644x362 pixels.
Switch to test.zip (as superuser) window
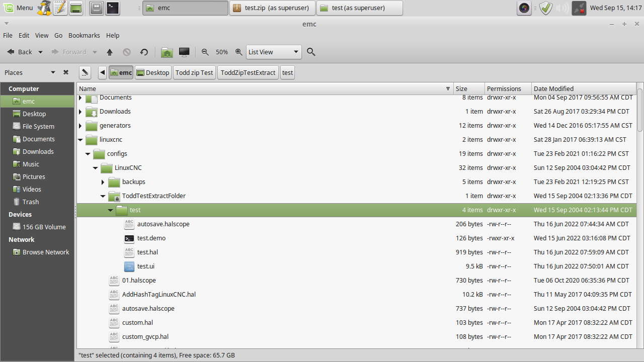pos(273,8)
